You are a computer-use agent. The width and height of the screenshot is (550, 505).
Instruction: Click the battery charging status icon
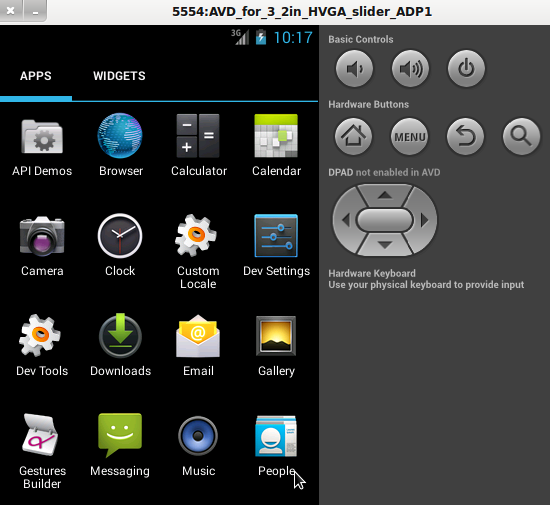(x=261, y=37)
